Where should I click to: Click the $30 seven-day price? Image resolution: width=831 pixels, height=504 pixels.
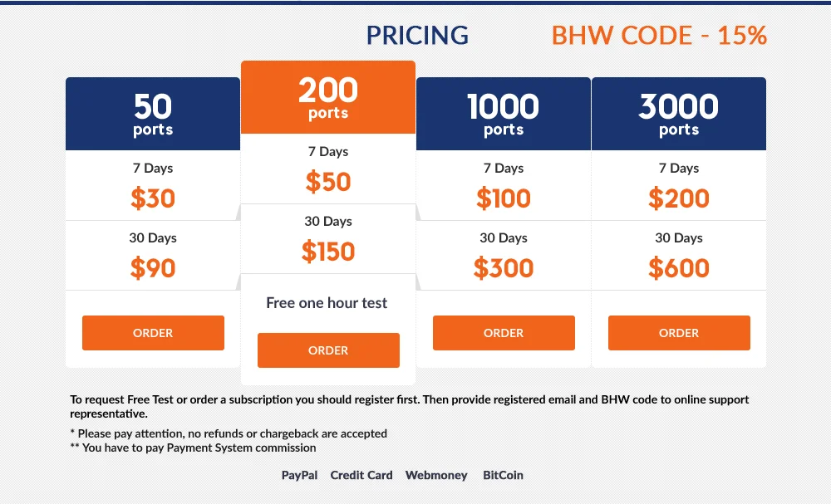(x=153, y=198)
